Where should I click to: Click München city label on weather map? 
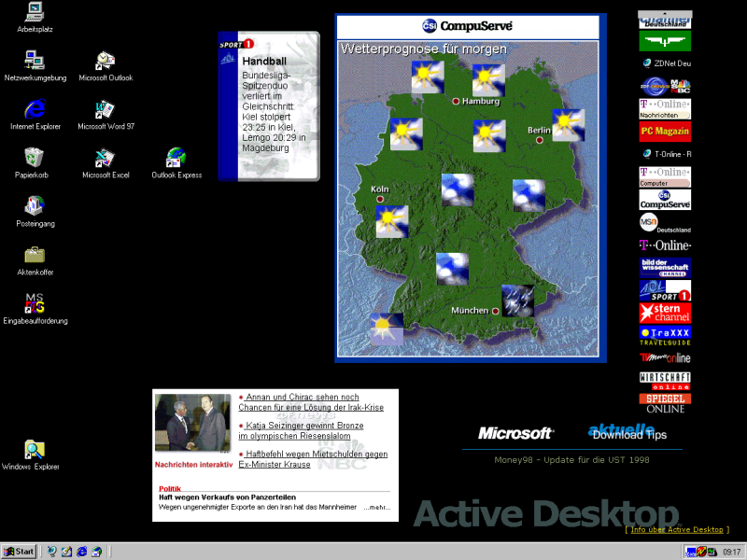(x=470, y=311)
